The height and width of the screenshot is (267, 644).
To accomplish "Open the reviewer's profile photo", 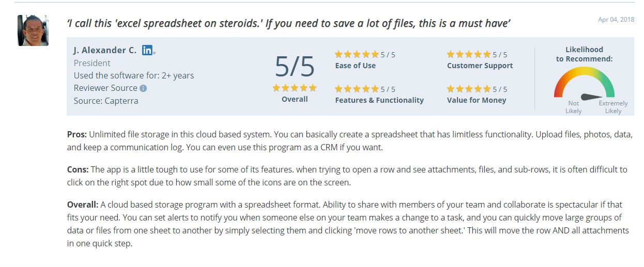I will (x=33, y=30).
